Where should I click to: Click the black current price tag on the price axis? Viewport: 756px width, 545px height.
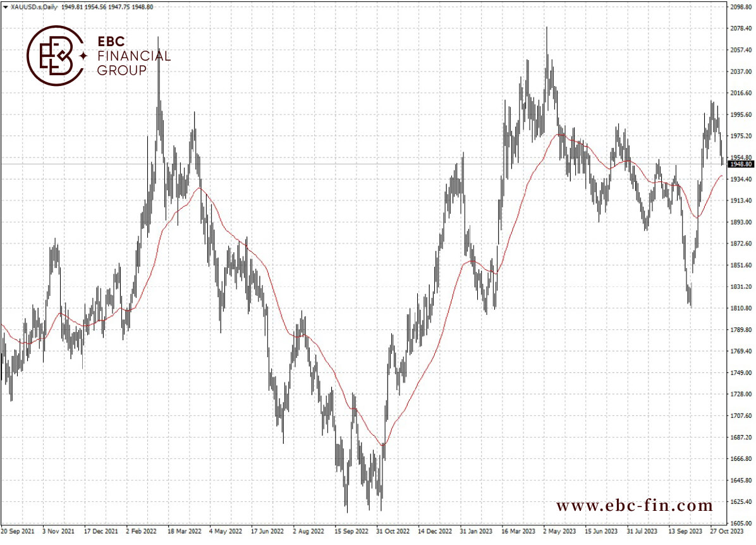click(741, 164)
